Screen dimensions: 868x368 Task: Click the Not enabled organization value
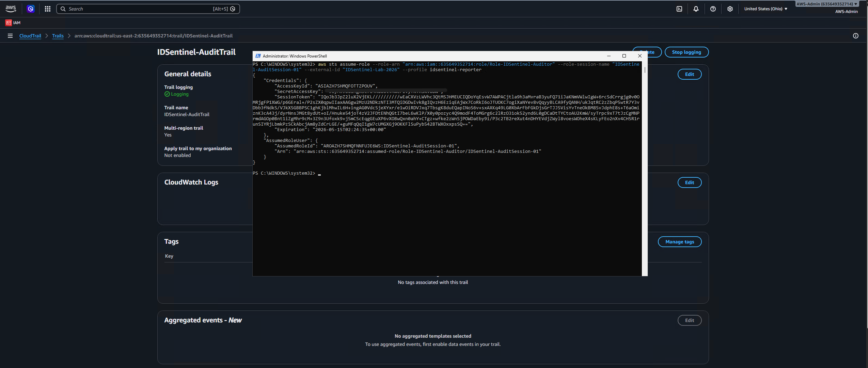point(177,155)
